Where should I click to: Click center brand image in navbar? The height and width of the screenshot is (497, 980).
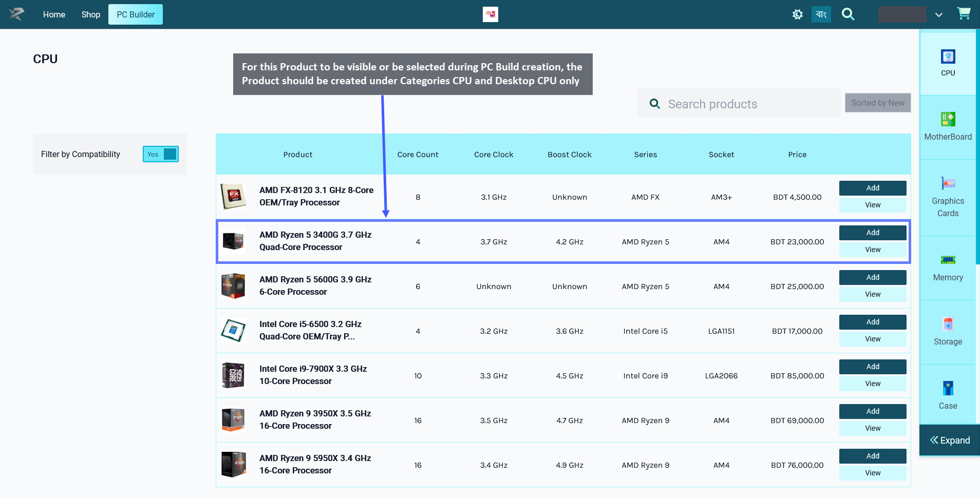point(491,14)
